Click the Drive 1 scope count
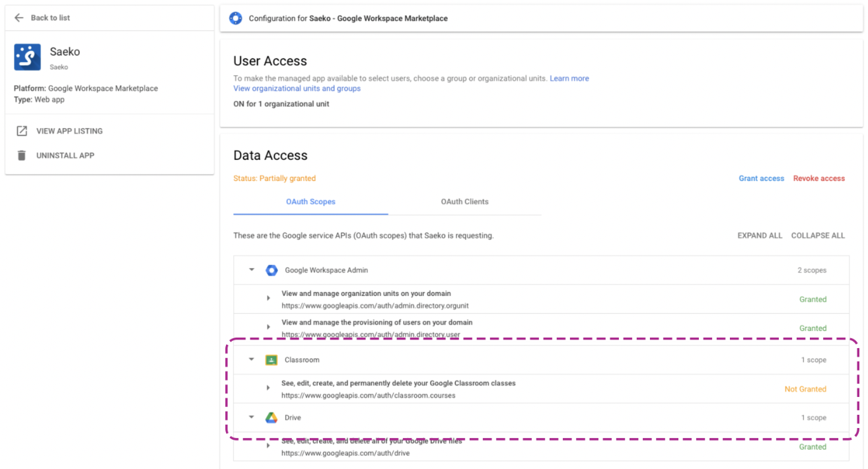This screenshot has height=469, width=868. tap(814, 417)
